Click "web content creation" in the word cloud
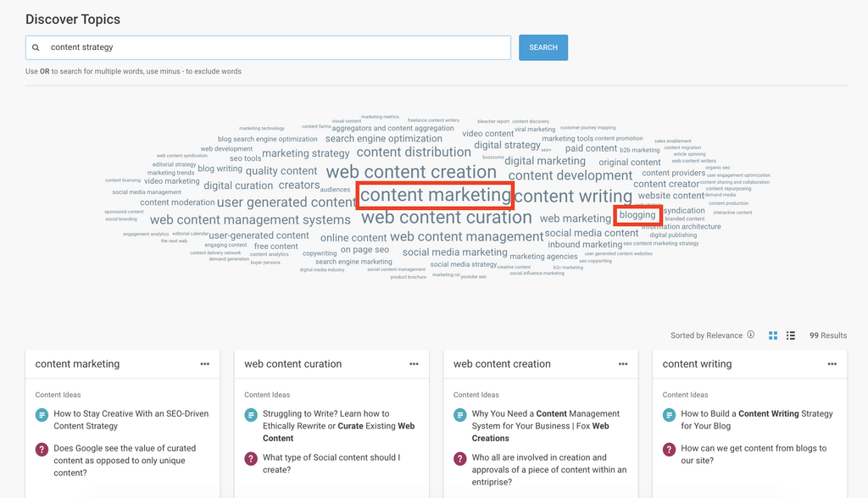This screenshot has height=498, width=868. point(411,172)
